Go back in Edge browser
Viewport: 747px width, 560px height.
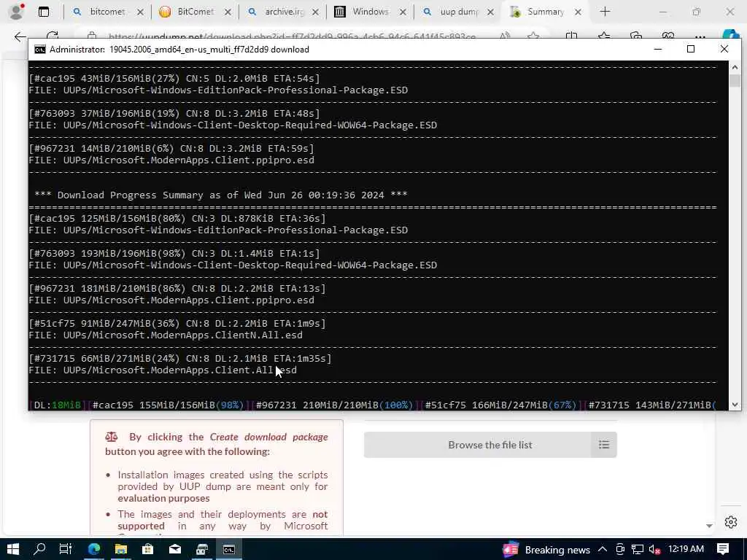pyautogui.click(x=20, y=36)
